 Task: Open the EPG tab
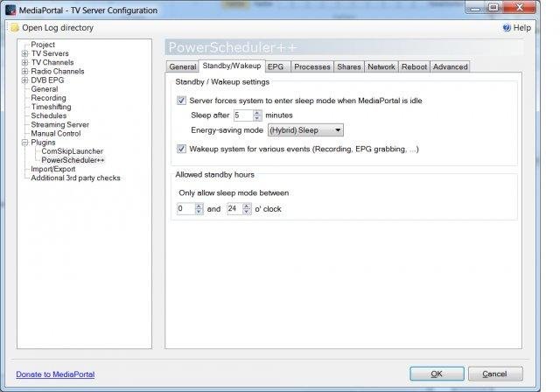point(278,66)
